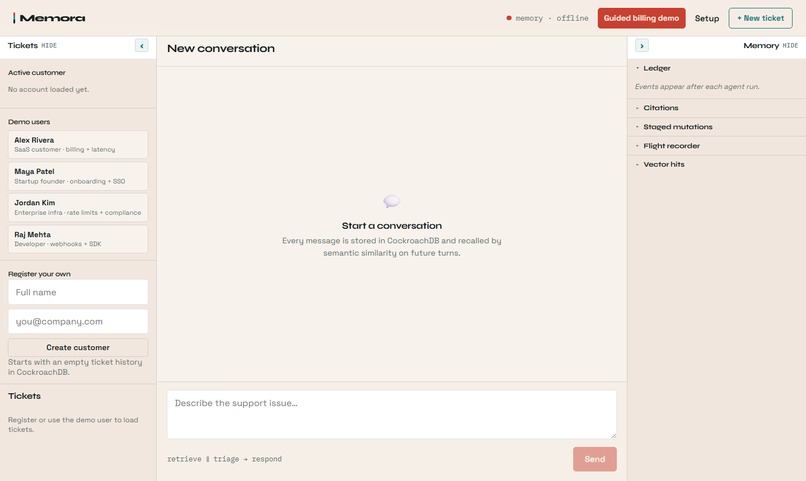
Task: Toggle HIDE next to Memory header
Action: coord(790,46)
